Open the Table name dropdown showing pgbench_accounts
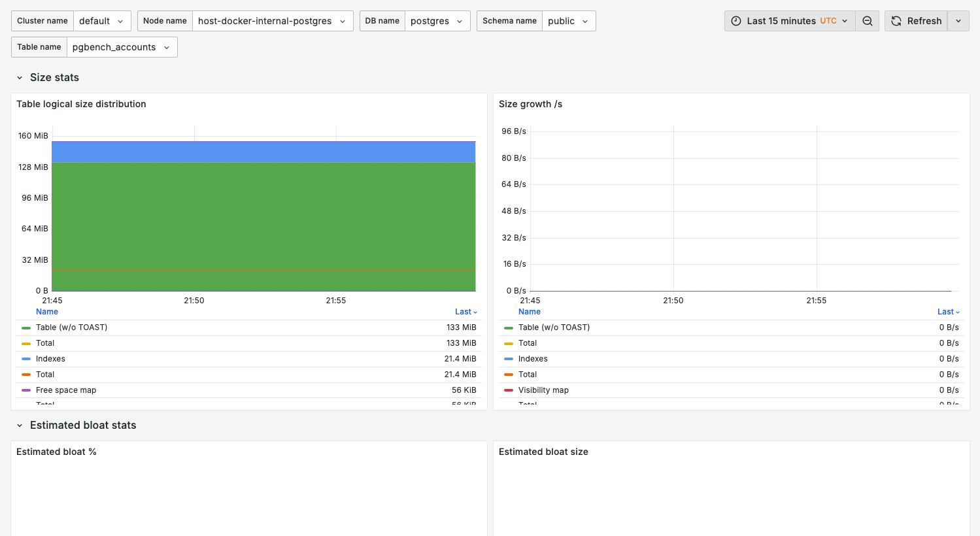The image size is (980, 536). click(x=122, y=46)
